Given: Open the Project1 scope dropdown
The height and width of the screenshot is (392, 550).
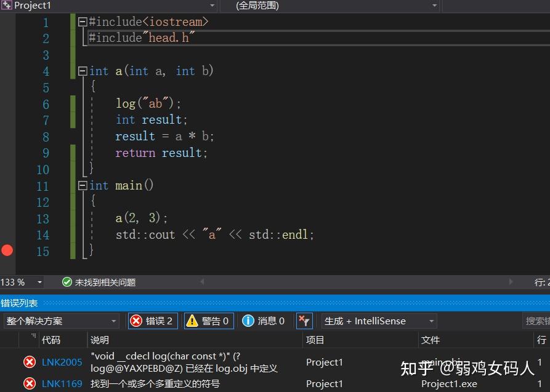Looking at the screenshot, I should point(212,6).
